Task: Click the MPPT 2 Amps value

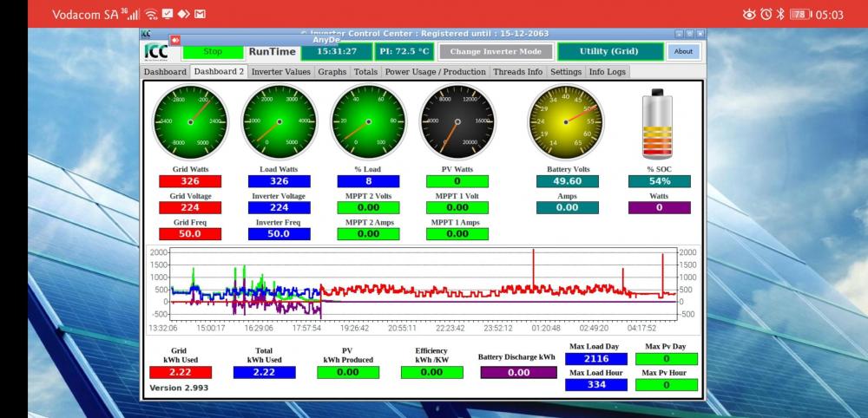Action: (368, 234)
